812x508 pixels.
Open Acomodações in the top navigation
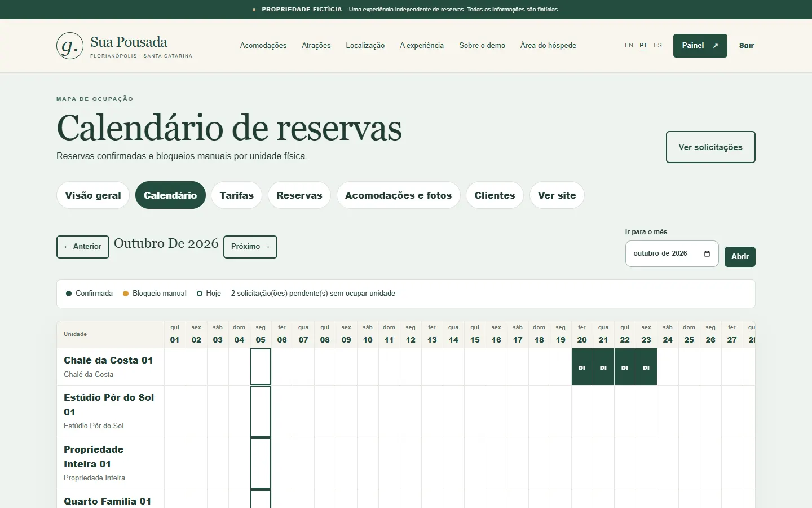click(263, 46)
